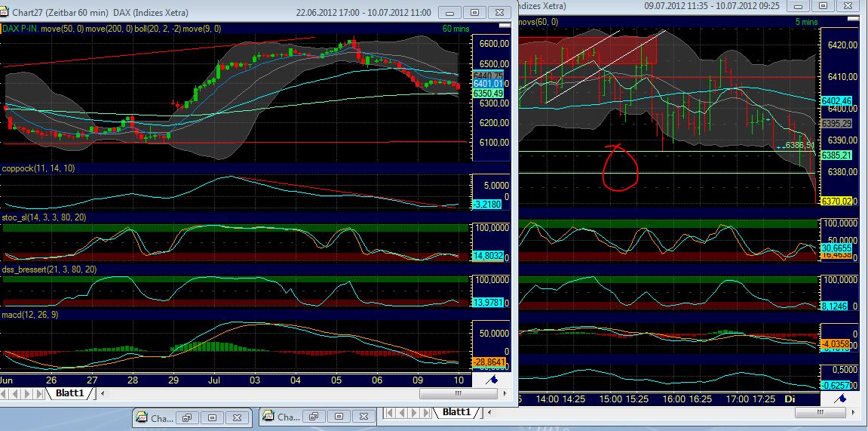Click right scroll arrow in Chart27 scrollbar
The height and width of the screenshot is (431, 868).
pyautogui.click(x=505, y=394)
